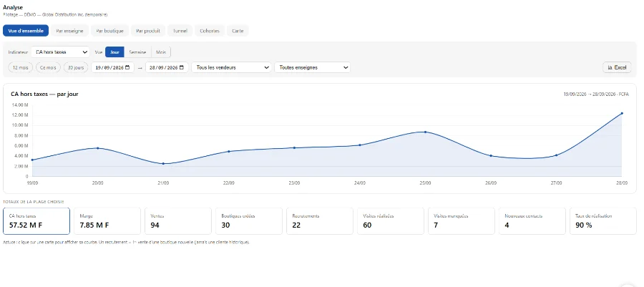Export data with the Excel button
Viewport: 644px width, 287px height.
point(617,67)
